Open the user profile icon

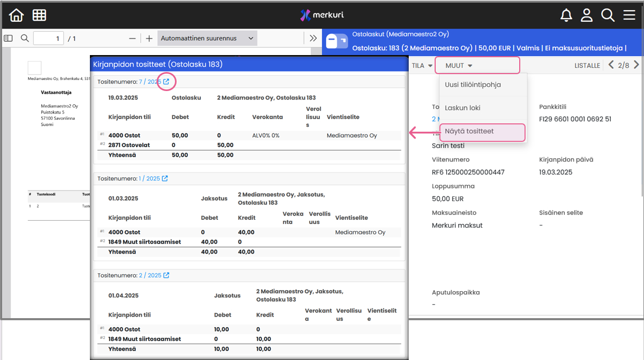586,15
